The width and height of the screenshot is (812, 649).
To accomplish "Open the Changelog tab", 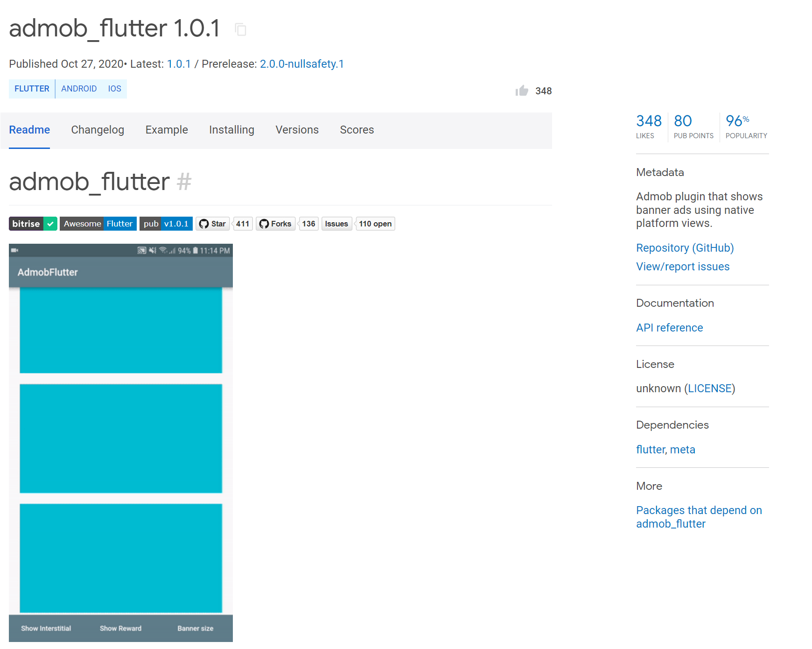I will [x=98, y=130].
